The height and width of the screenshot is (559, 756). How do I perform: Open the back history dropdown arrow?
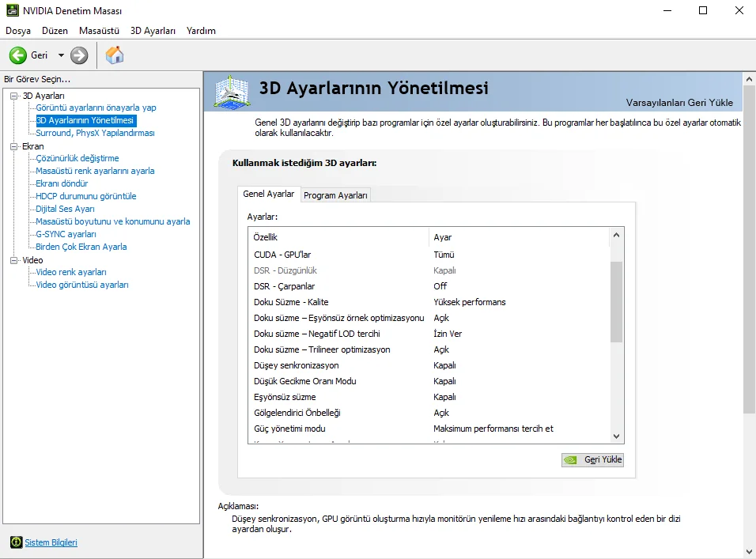(61, 55)
